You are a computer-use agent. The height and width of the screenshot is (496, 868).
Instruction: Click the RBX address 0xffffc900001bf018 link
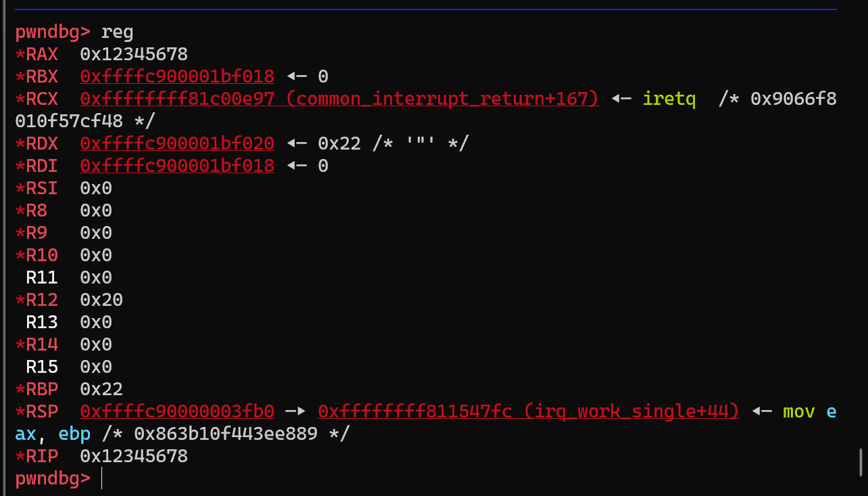(x=177, y=76)
